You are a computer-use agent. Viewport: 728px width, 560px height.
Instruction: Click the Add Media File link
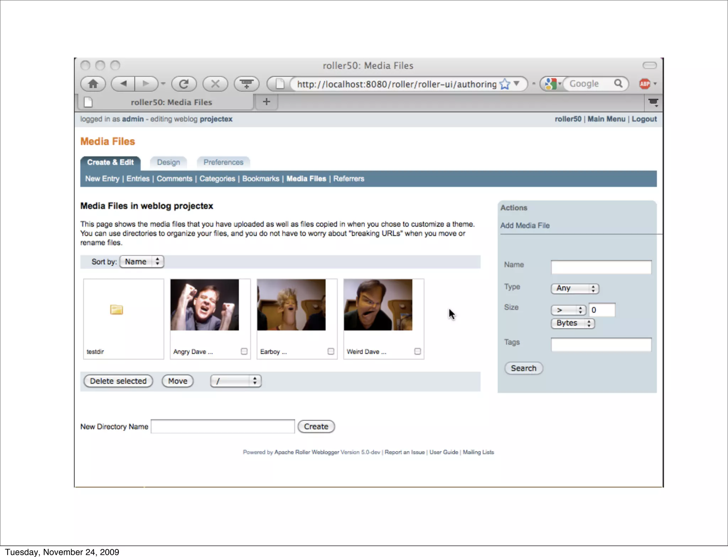coord(525,225)
